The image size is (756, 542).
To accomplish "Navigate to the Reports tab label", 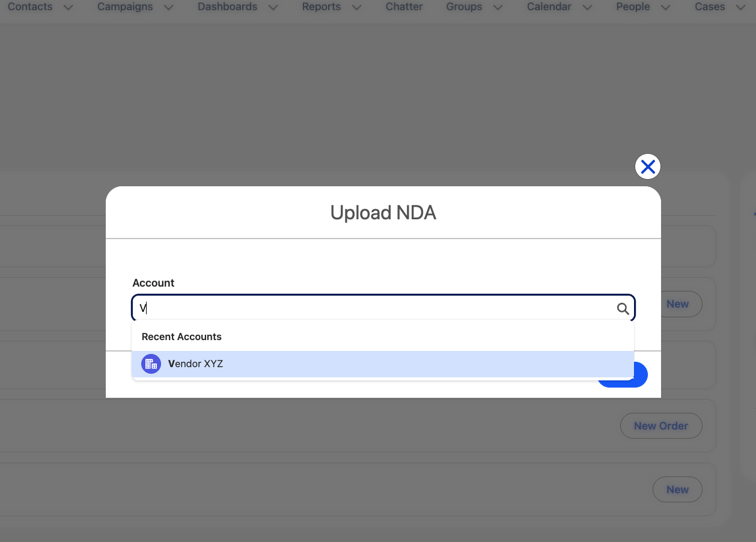I will pos(322,7).
